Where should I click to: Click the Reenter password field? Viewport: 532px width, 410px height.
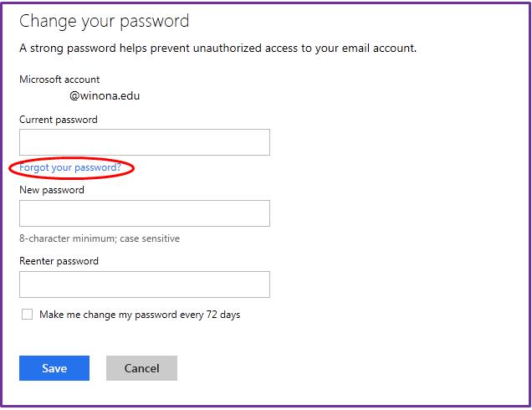tap(144, 284)
